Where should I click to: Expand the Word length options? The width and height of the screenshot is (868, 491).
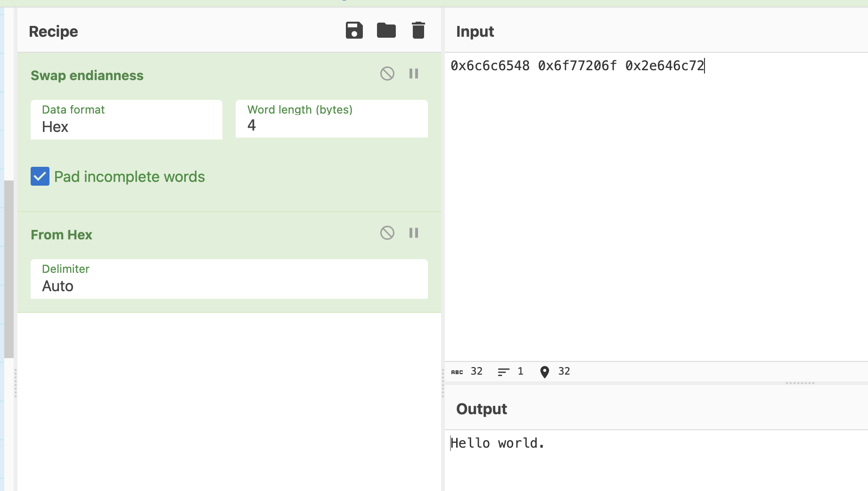click(x=331, y=125)
